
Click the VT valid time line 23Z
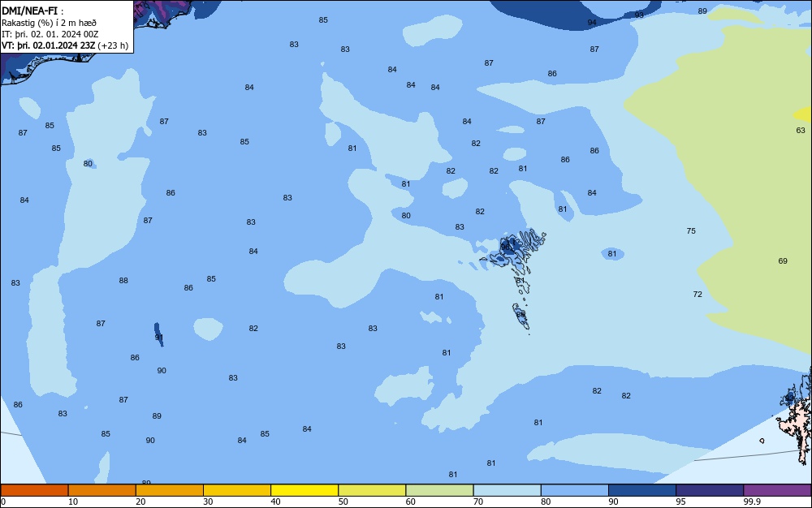point(65,45)
